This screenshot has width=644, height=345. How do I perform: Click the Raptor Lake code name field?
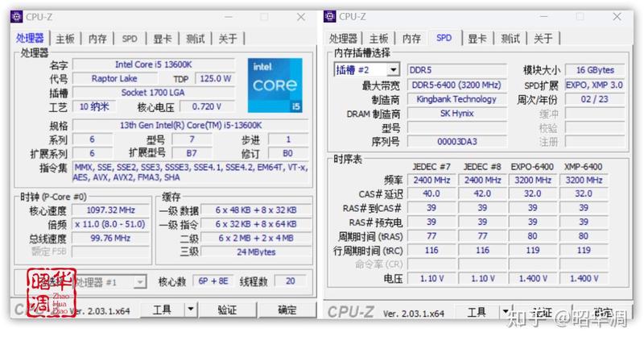tap(114, 78)
